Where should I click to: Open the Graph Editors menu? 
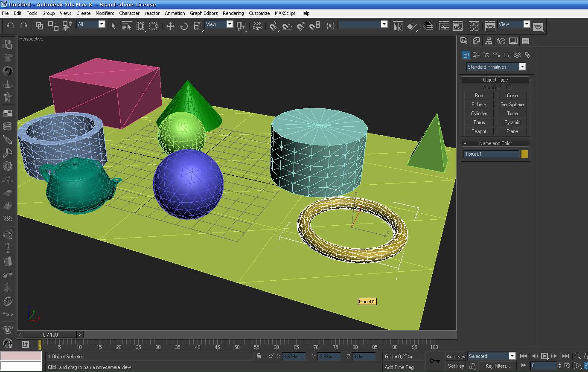204,13
